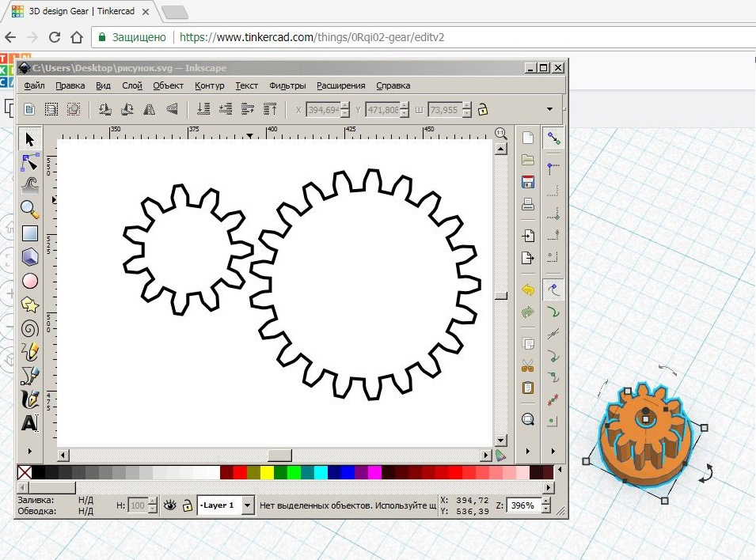The height and width of the screenshot is (560, 756).
Task: Select the Tweak tool
Action: coord(30,186)
